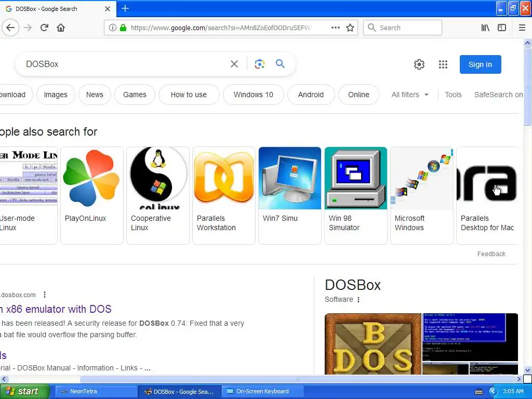Reload the current page
The height and width of the screenshot is (399, 532).
click(44, 28)
